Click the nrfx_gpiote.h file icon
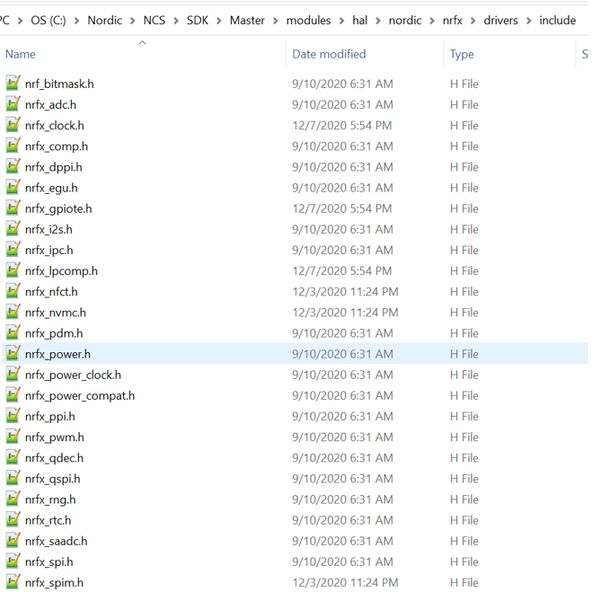This screenshot has width=600, height=592. pos(12,209)
